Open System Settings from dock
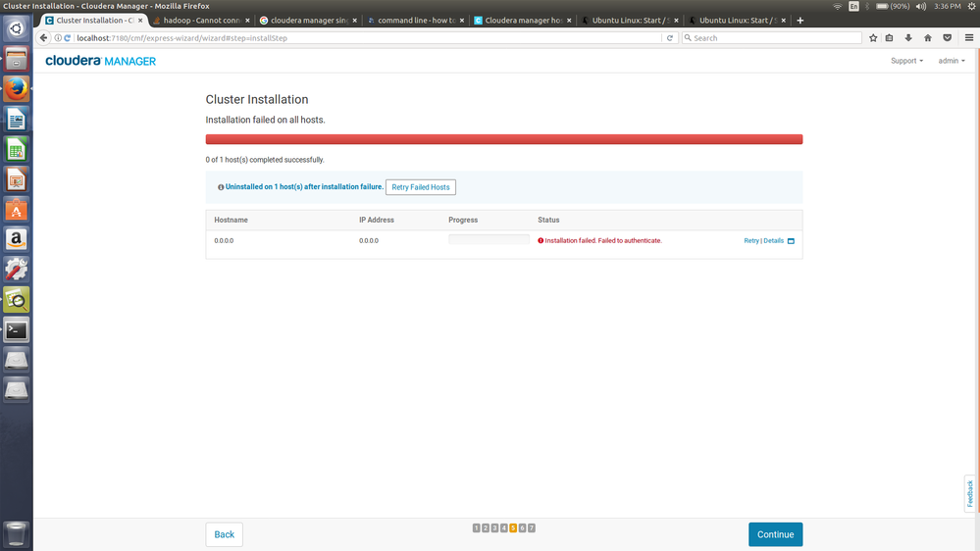 pyautogui.click(x=17, y=270)
